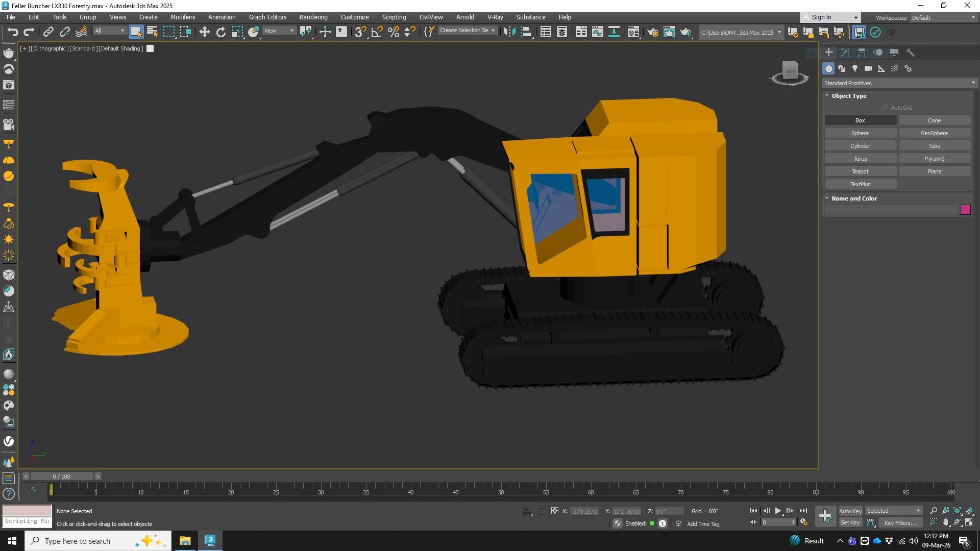
Task: Select the Select and Link tool
Action: coord(48,32)
